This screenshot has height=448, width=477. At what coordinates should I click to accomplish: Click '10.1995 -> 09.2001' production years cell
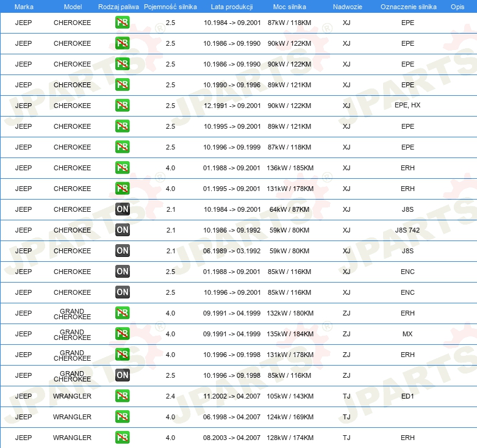tap(232, 126)
